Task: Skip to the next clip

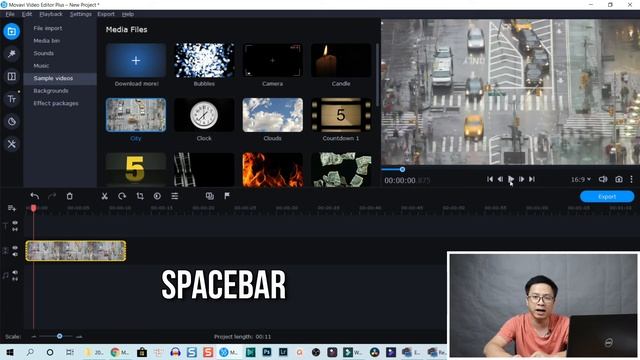Action: (532, 179)
